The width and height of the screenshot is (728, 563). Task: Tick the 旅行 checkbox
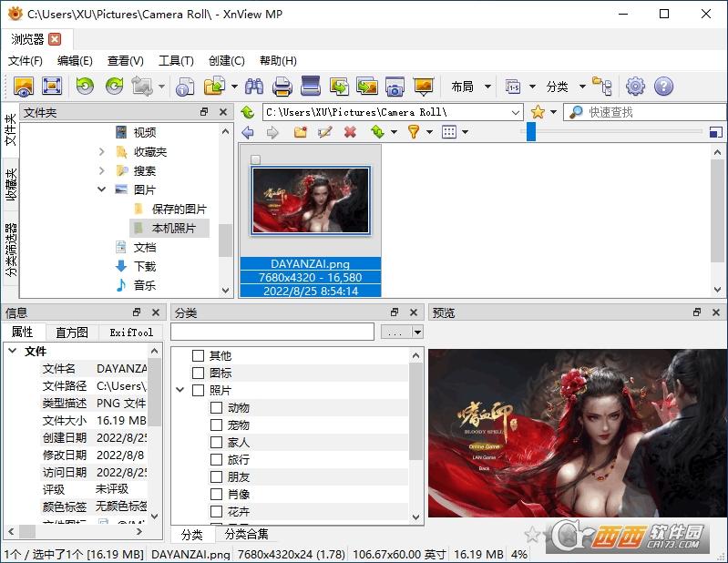click(216, 459)
